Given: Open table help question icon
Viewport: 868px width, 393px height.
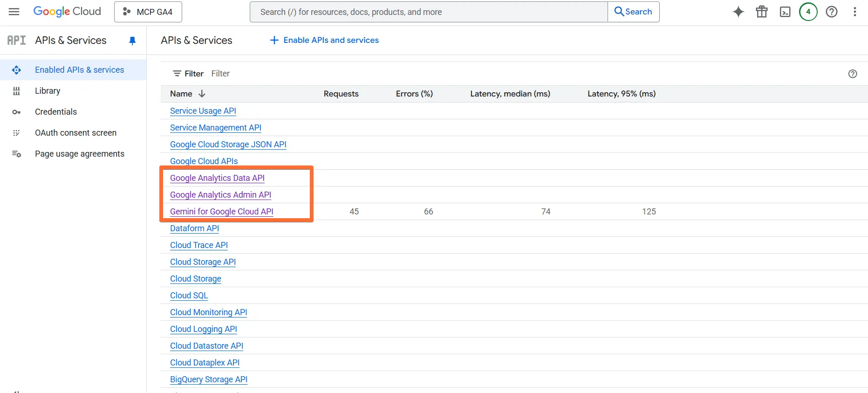Looking at the screenshot, I should (x=853, y=74).
